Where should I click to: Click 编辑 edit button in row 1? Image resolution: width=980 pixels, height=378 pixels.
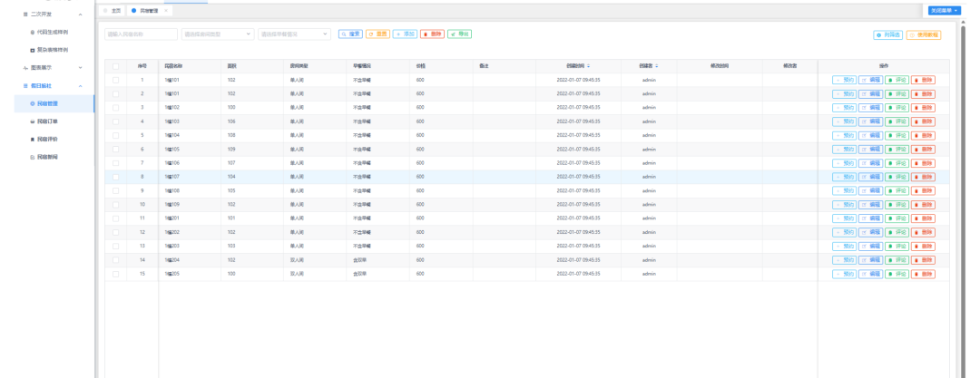[x=870, y=80]
